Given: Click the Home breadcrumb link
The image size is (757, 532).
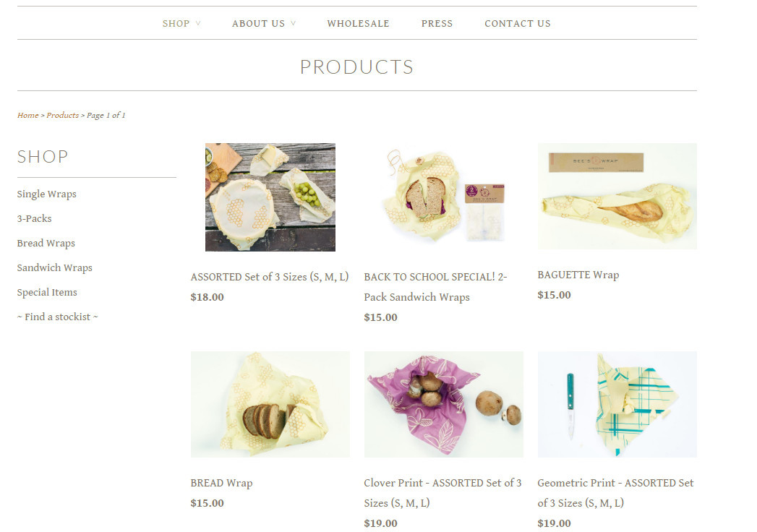Looking at the screenshot, I should click(x=28, y=116).
